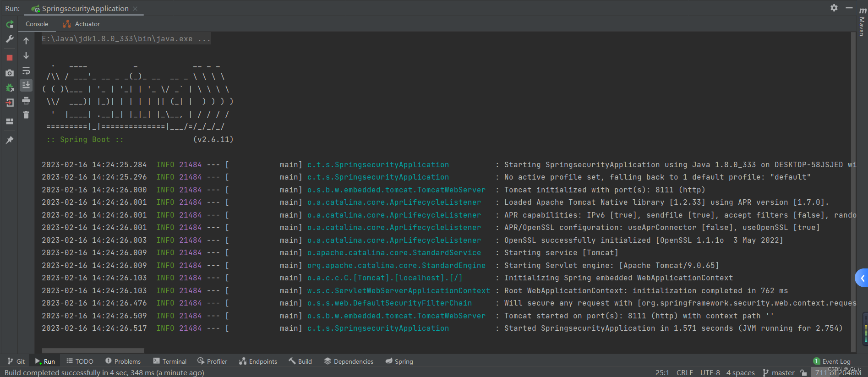Expand the blue side arrow panel
The height and width of the screenshot is (377, 868).
(x=862, y=278)
